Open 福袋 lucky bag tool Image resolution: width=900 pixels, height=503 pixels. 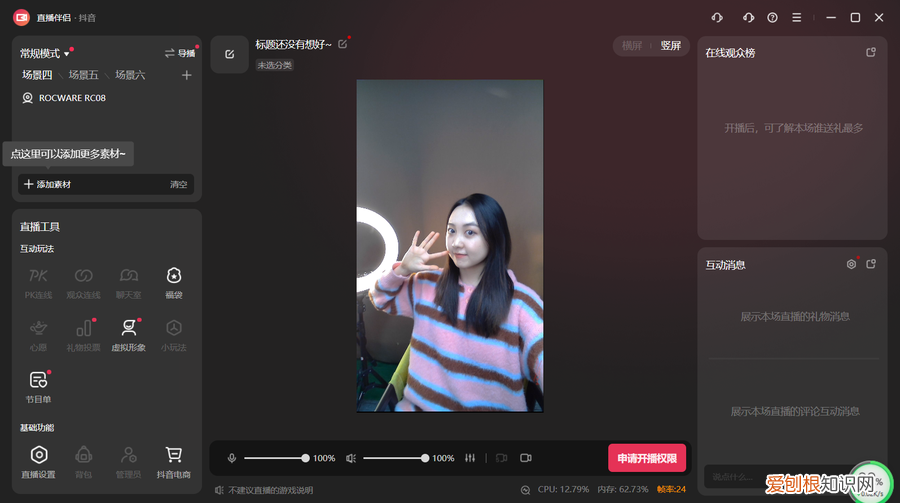click(174, 283)
